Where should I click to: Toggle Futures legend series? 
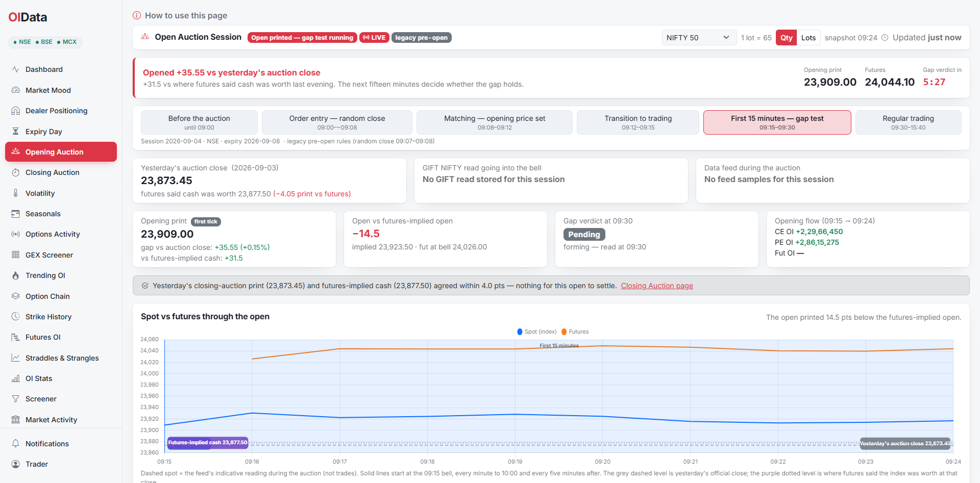pyautogui.click(x=575, y=332)
